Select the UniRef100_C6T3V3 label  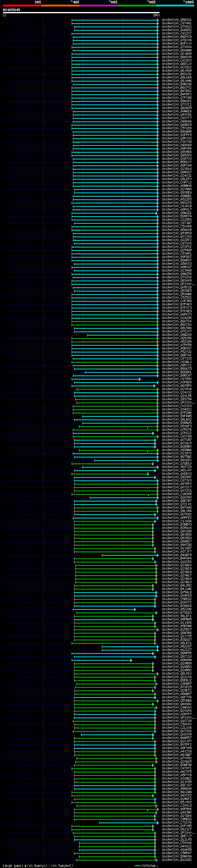(x=177, y=481)
